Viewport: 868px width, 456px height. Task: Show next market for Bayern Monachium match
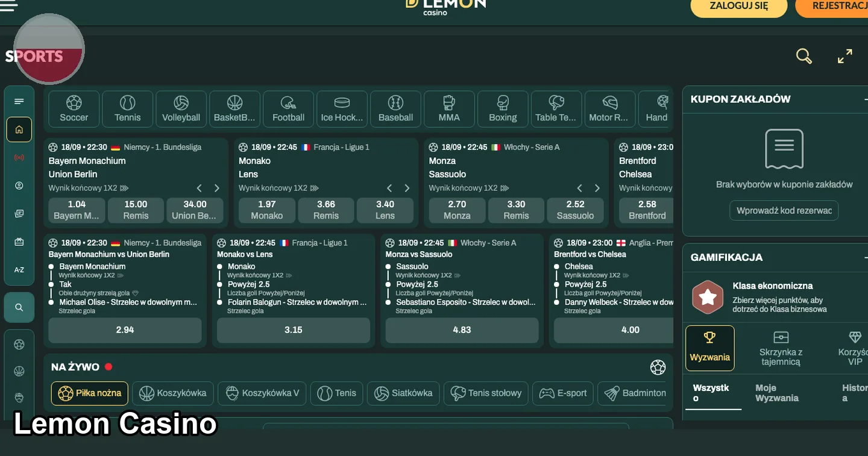pyautogui.click(x=217, y=188)
